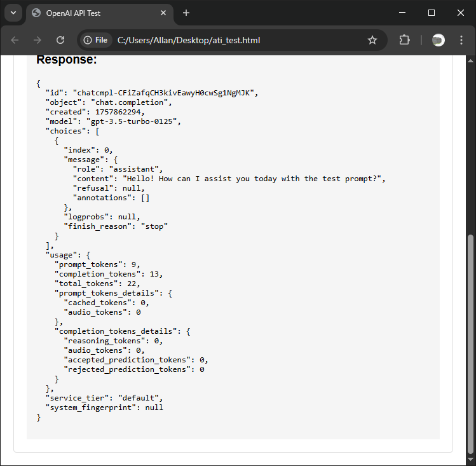Click the "gpt-3.5-turbo-0125" model value
This screenshot has width=476, height=466.
132,121
